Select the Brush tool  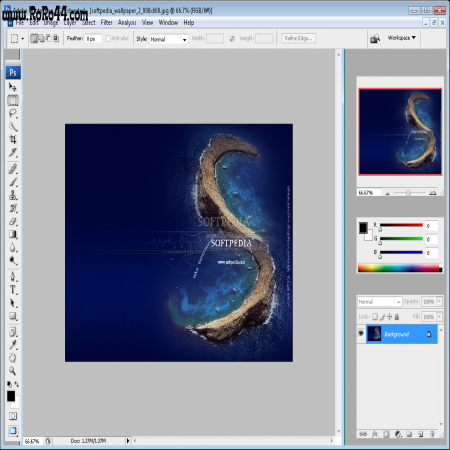13,182
